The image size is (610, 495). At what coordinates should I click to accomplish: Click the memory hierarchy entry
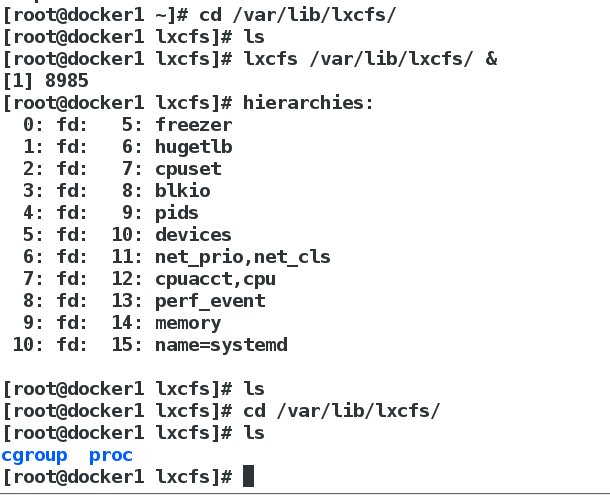coord(188,323)
